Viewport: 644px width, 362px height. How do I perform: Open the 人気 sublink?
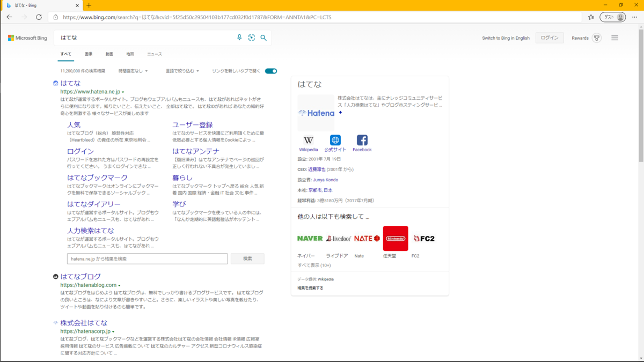click(74, 125)
